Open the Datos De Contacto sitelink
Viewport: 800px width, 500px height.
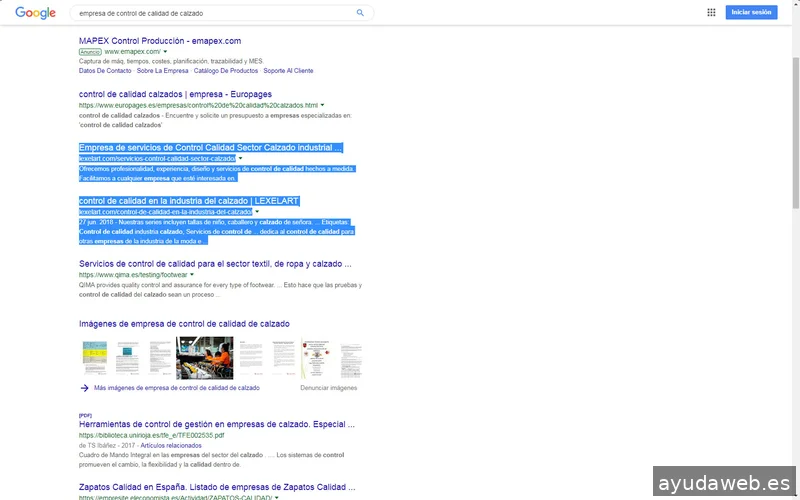[105, 71]
